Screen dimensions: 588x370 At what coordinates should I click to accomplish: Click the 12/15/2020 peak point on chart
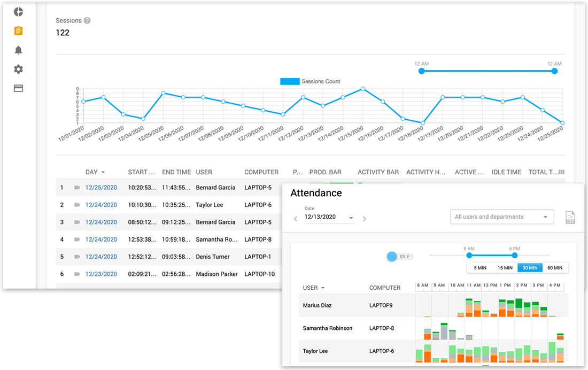click(x=362, y=89)
